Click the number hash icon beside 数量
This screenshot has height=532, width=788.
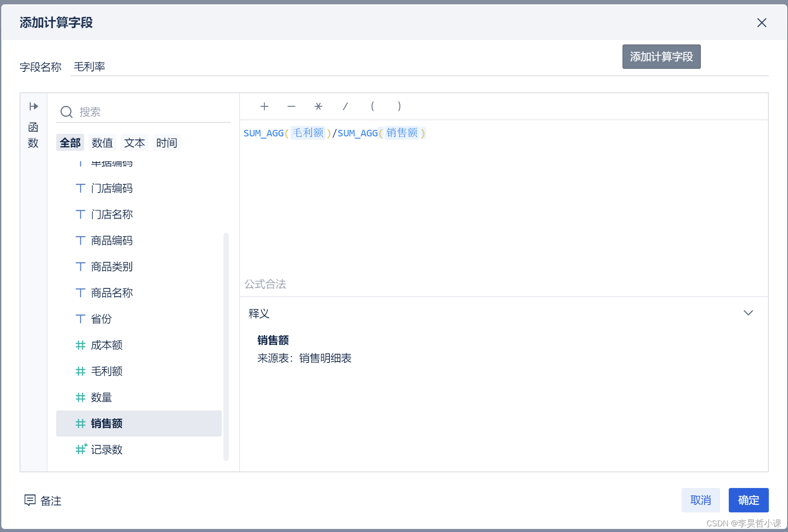click(80, 397)
